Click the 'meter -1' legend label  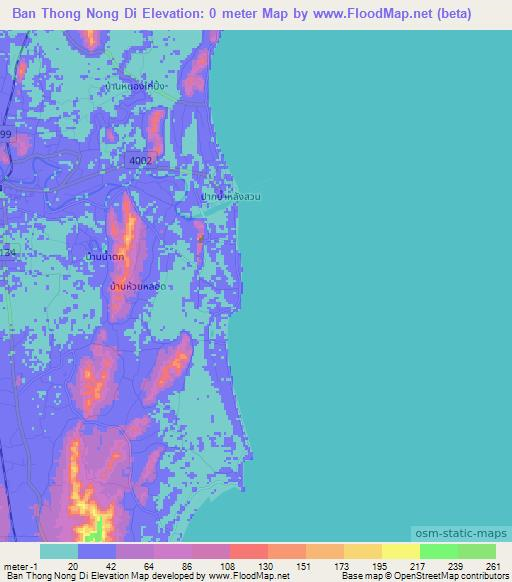click(x=20, y=566)
